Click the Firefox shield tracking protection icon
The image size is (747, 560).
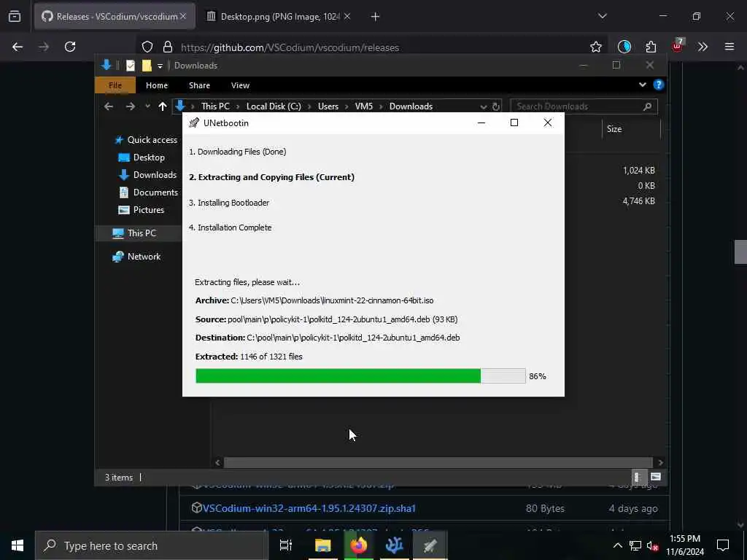pos(147,47)
